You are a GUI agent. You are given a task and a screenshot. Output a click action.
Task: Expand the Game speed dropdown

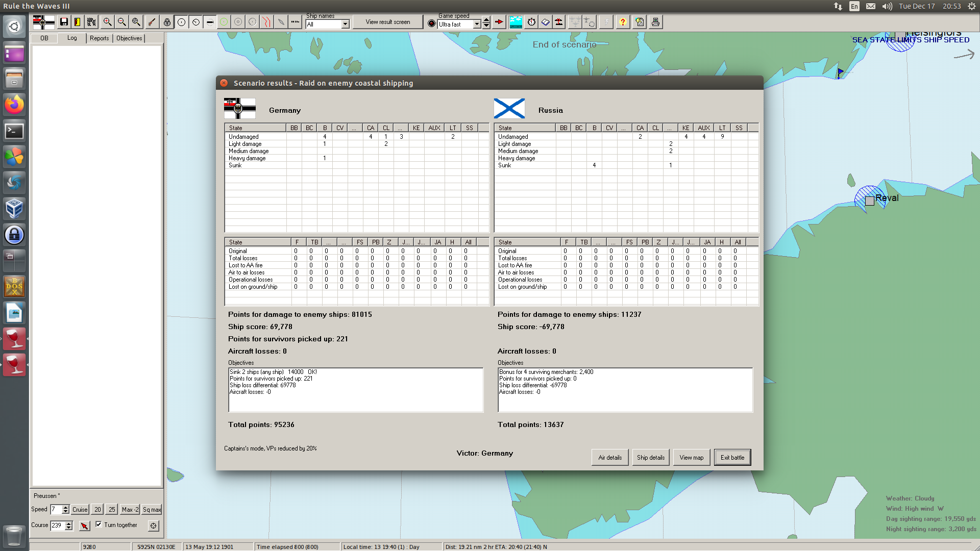pos(477,24)
